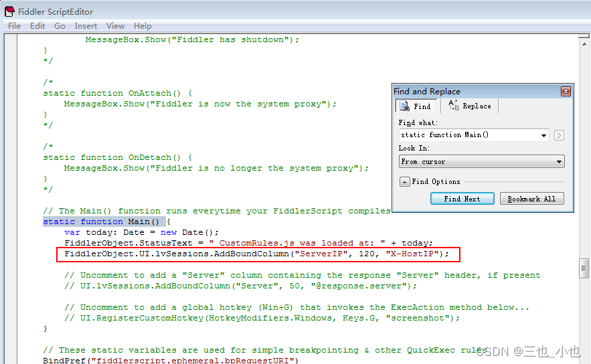Click the 'Fiddler is no longer the system proxy' line
Screen dimensions: 591x364
click(x=216, y=168)
